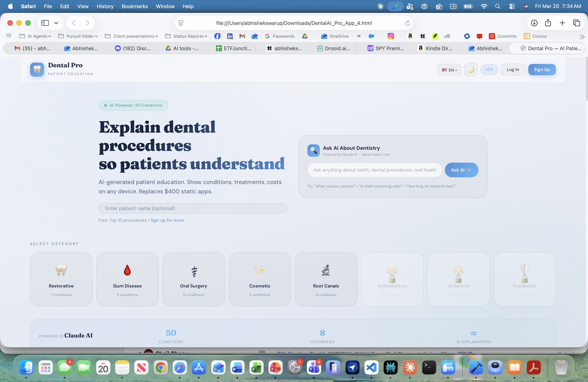Open LinkedIn from the bookmarks bar
Screen dimensions: 588x382
tap(230, 36)
